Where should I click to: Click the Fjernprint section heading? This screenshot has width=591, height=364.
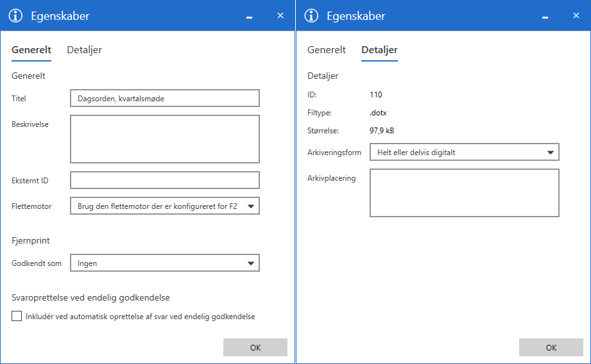[x=31, y=240]
